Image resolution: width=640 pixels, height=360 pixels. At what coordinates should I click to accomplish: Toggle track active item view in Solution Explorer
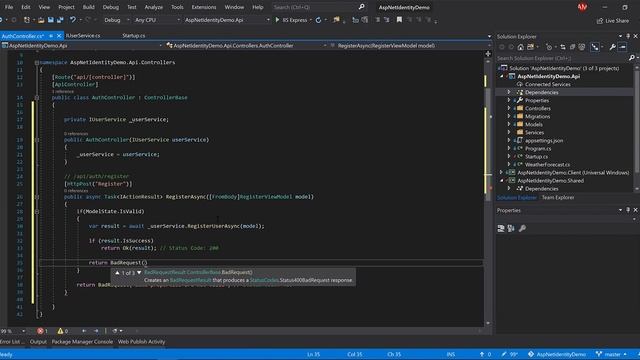[596, 47]
